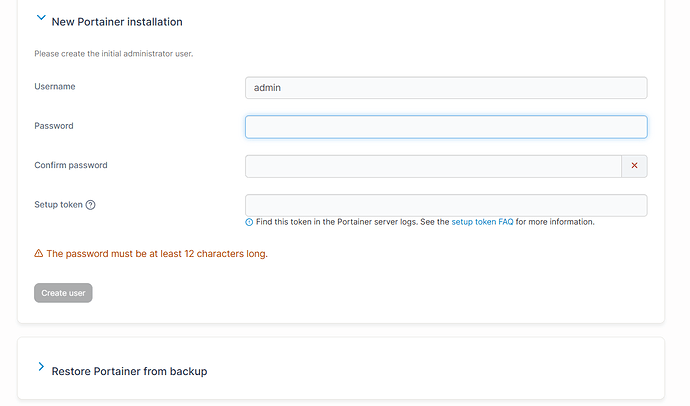Click the Confirm password label
The height and width of the screenshot is (406, 690).
click(x=71, y=165)
